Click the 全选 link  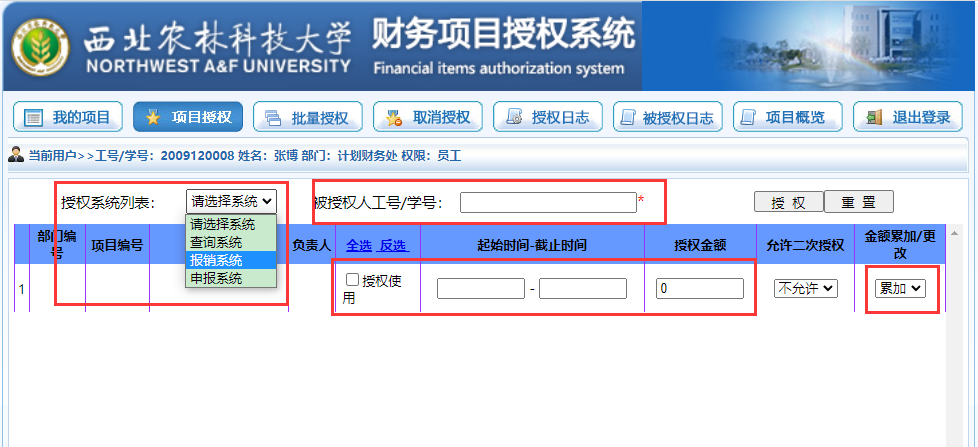359,245
